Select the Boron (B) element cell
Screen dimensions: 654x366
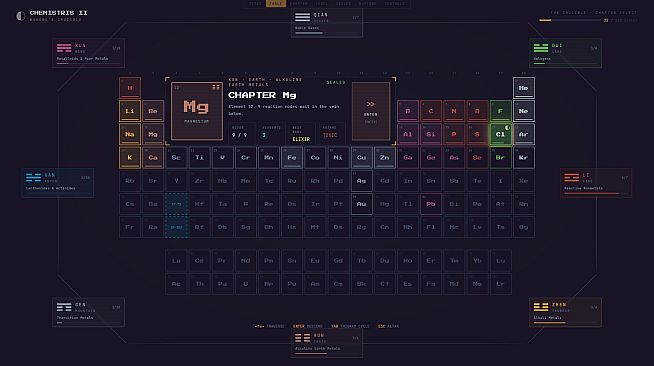[408, 111]
